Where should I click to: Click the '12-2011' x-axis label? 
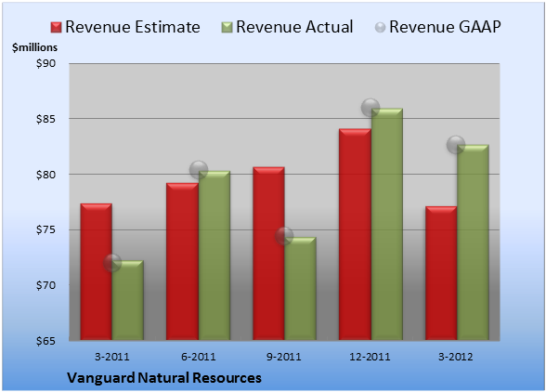pyautogui.click(x=370, y=357)
